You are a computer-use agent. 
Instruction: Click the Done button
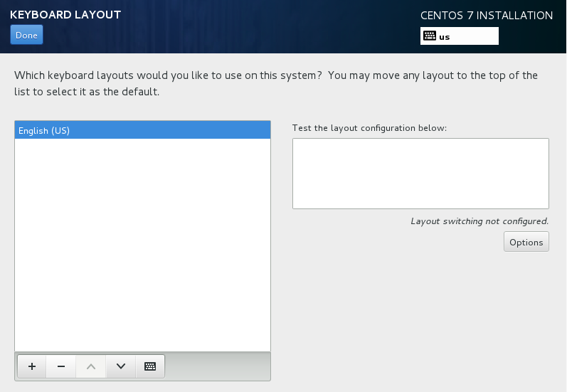(26, 35)
